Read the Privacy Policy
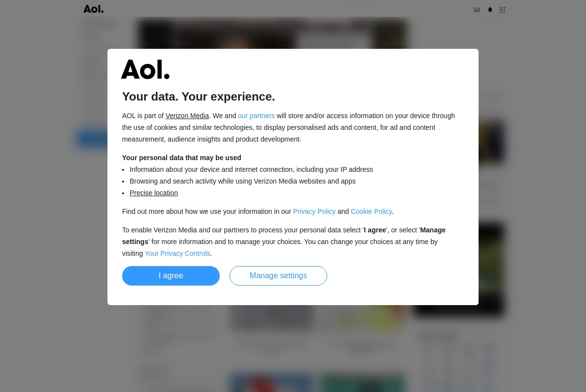 [x=314, y=211]
